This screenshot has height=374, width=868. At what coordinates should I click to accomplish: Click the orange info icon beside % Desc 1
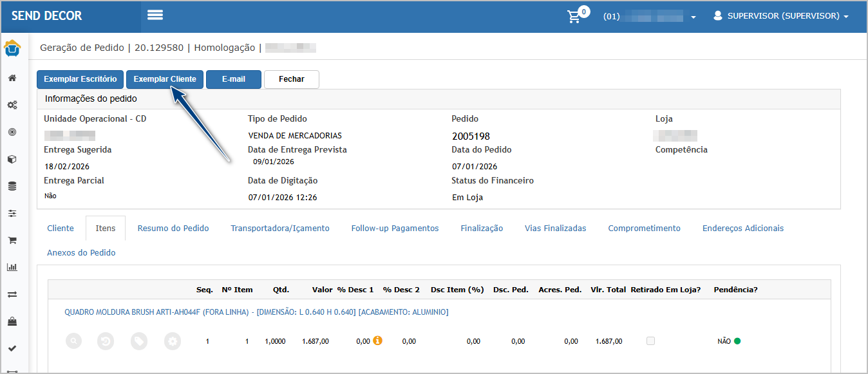(378, 341)
